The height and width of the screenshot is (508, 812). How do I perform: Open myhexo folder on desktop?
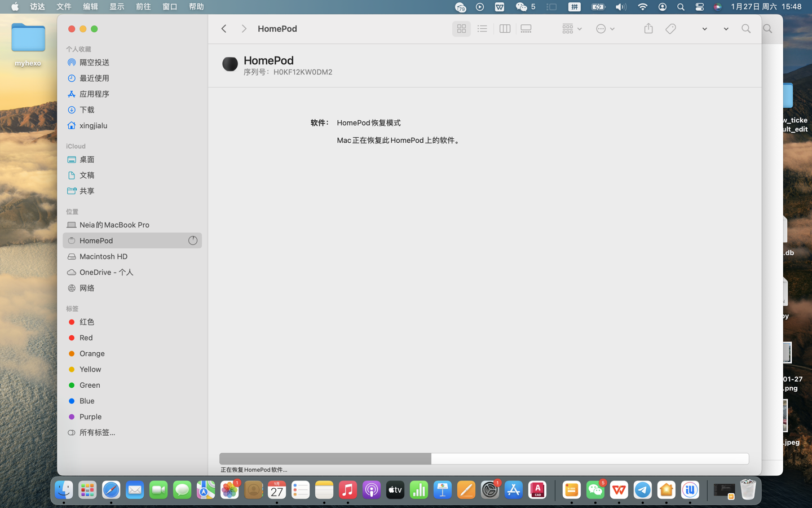tap(28, 45)
